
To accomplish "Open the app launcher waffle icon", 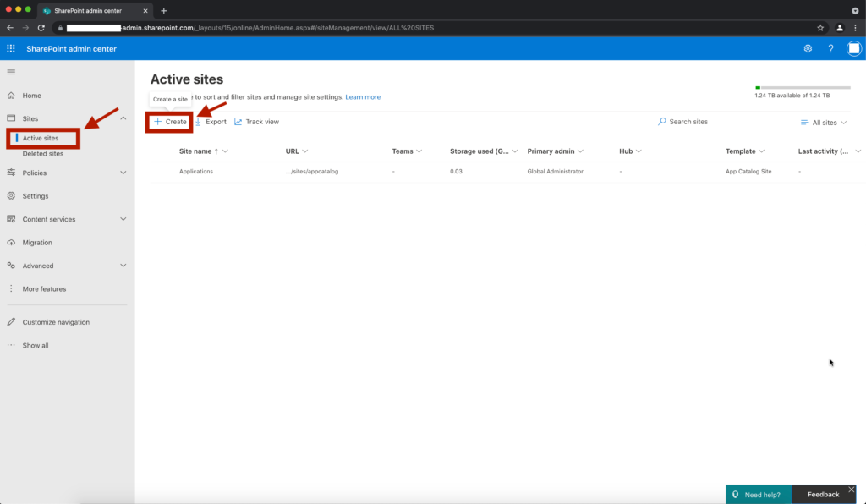I will [10, 48].
